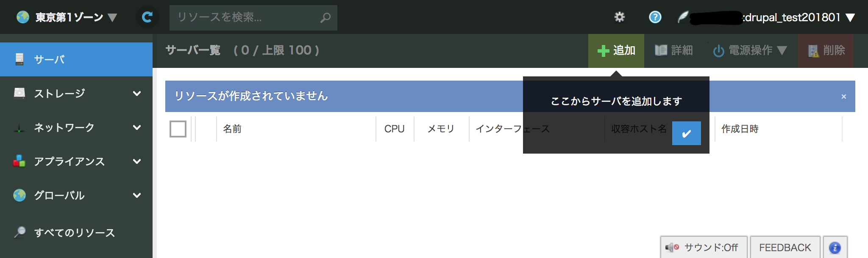Open the Tokyo Zone 1 zone dropdown
Screen dimensions: 868x258
[67, 17]
